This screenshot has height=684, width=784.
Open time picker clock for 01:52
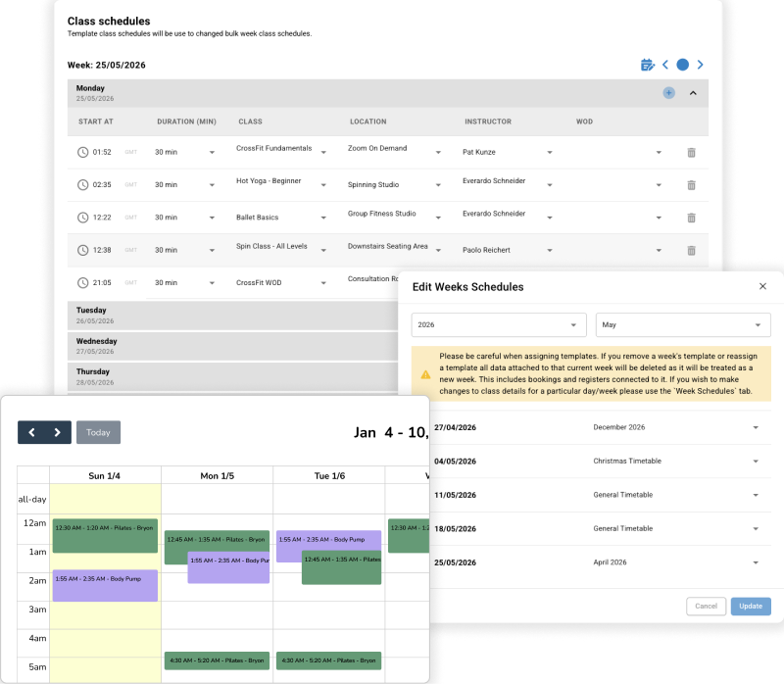[x=82, y=152]
